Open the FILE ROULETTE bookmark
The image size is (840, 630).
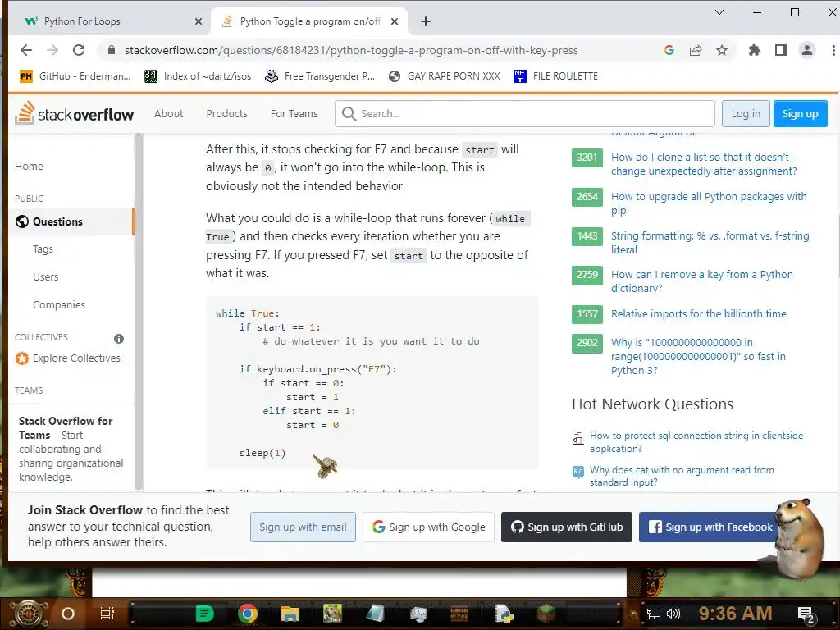pyautogui.click(x=555, y=76)
